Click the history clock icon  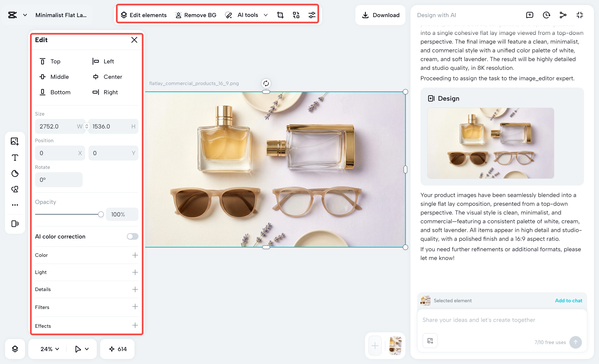[x=546, y=15]
